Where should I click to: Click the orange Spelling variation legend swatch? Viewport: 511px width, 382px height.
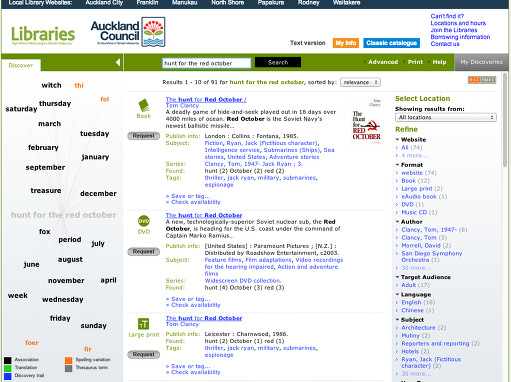click(x=68, y=360)
